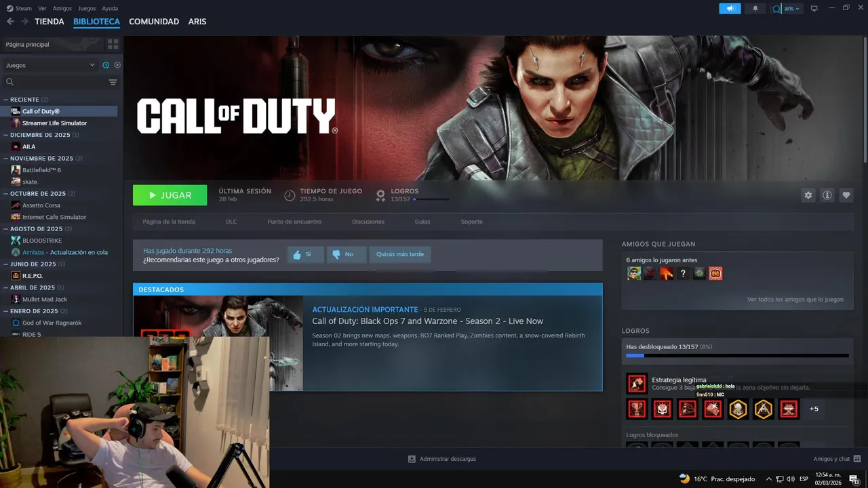
Task: Open the BIBLIOTECA tab
Action: click(x=96, y=22)
